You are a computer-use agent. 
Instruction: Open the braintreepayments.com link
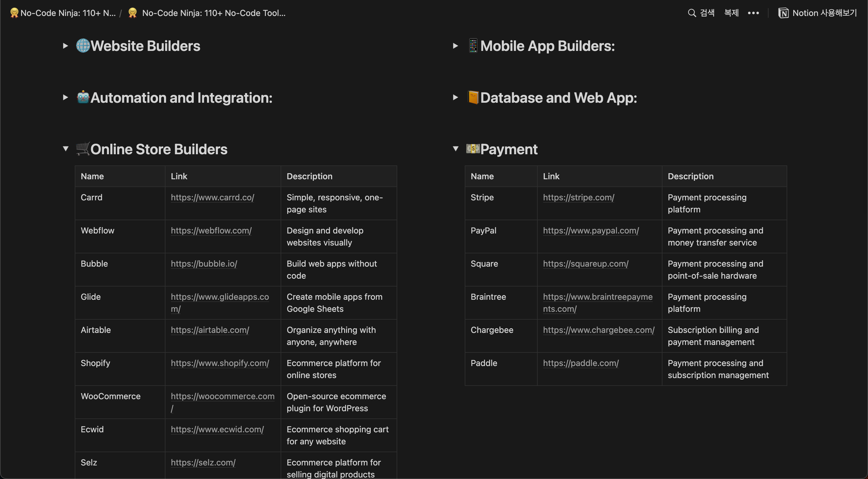598,302
